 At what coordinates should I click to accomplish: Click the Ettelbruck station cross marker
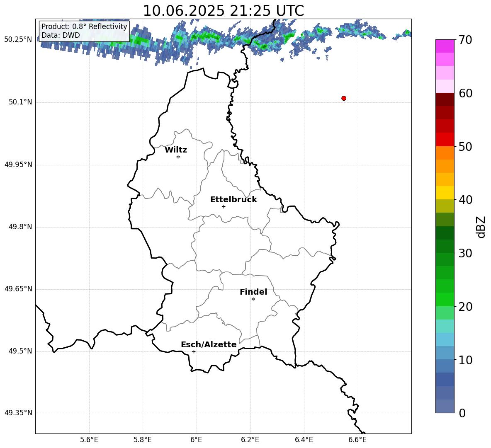tap(224, 206)
